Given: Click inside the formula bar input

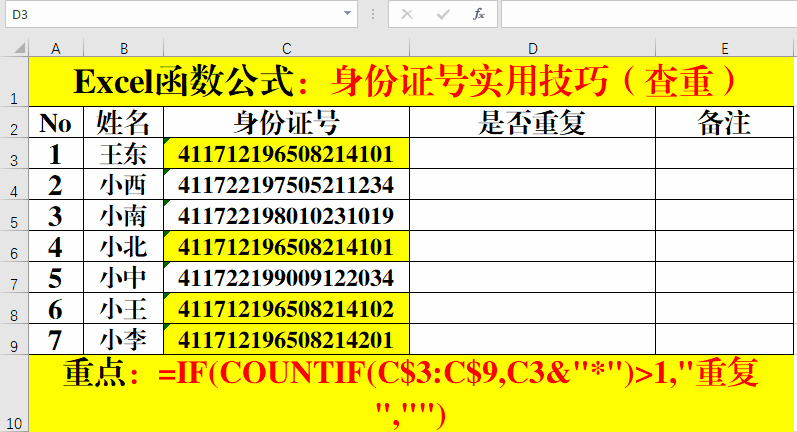Looking at the screenshot, I should pyautogui.click(x=649, y=14).
